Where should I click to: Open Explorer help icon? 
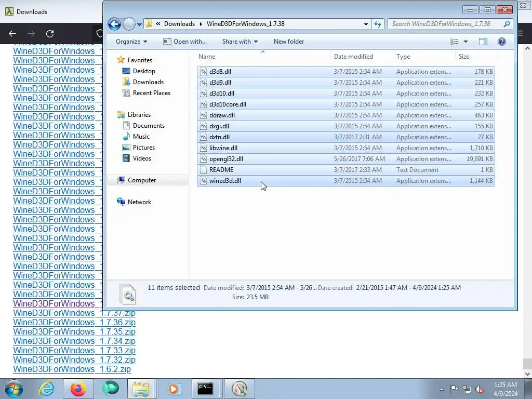[x=502, y=42]
